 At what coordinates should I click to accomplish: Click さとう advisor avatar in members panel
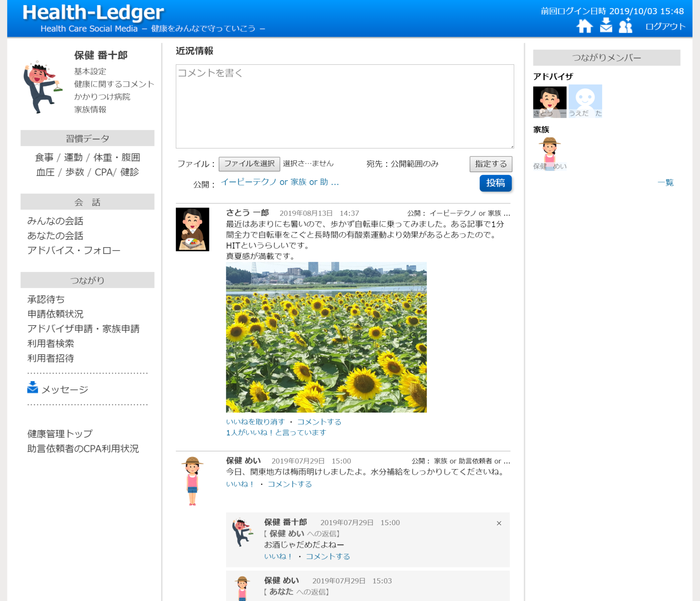click(549, 101)
